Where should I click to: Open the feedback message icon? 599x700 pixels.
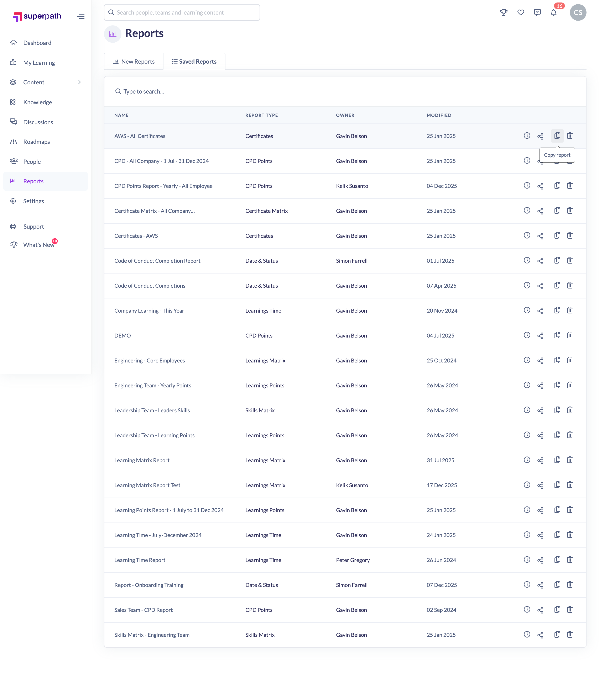pyautogui.click(x=537, y=12)
